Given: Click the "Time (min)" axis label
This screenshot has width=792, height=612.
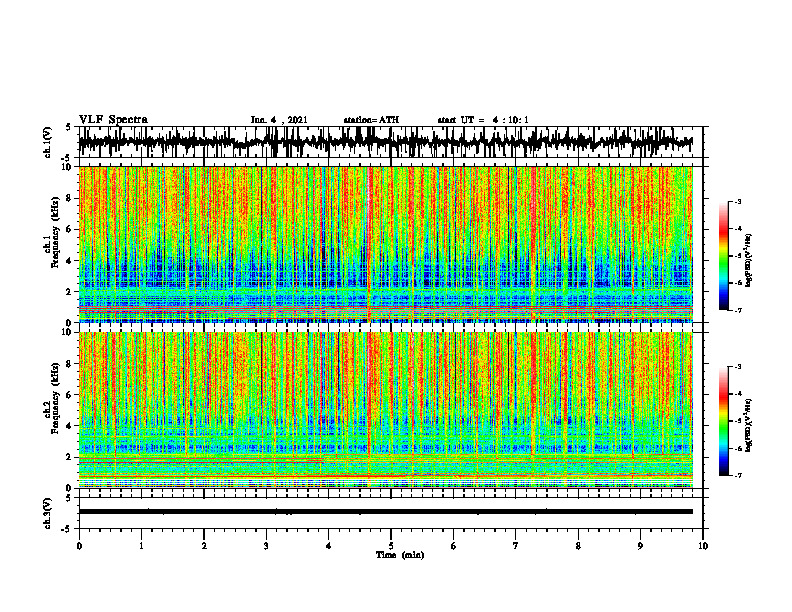Looking at the screenshot, I should click(x=400, y=555).
